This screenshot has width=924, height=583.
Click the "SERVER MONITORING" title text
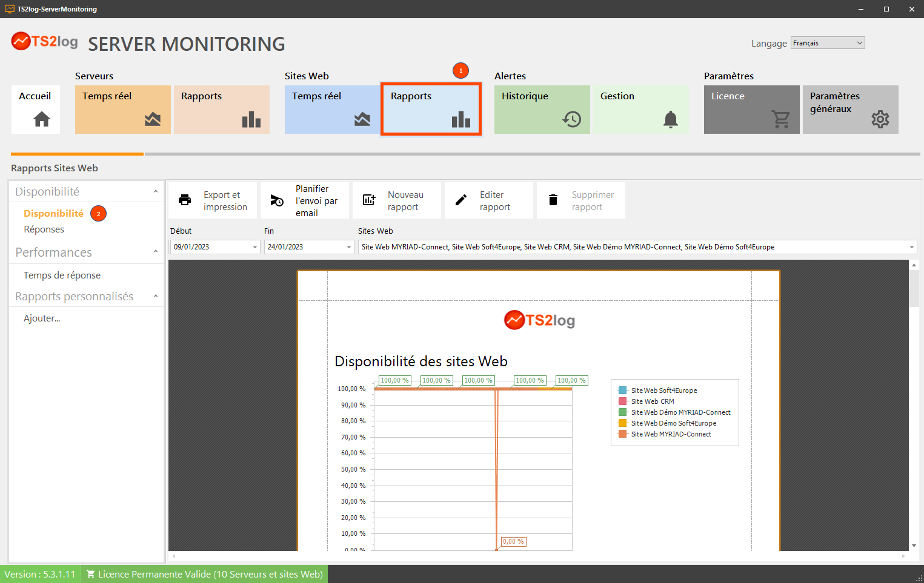(x=187, y=44)
